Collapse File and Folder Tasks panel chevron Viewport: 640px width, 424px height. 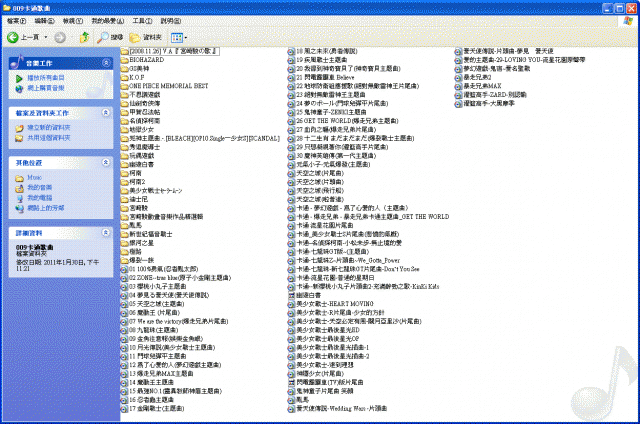pyautogui.click(x=106, y=113)
